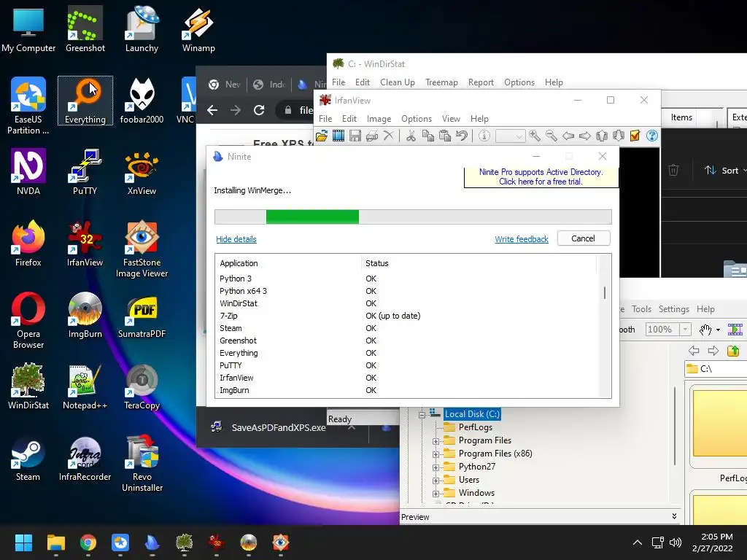Select the Greenshot row in Ninite list
Viewport: 747px width, 560px height.
407,341
